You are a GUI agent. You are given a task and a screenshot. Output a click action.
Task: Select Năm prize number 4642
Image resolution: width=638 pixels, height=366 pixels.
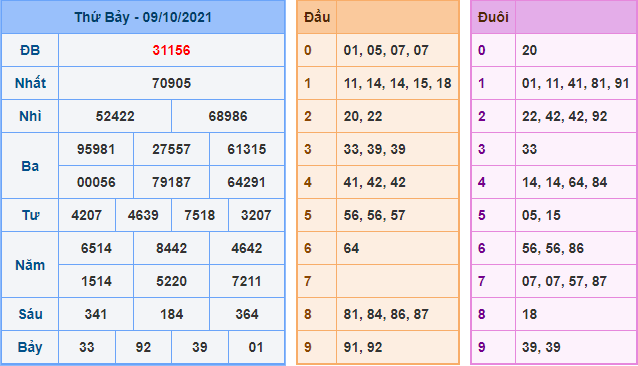(247, 248)
